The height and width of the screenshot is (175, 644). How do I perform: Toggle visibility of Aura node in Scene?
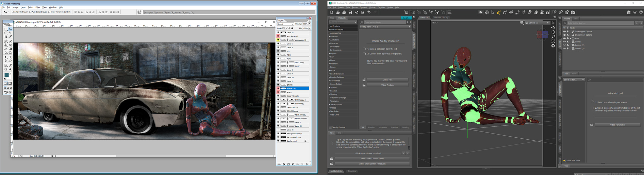[x=564, y=38]
